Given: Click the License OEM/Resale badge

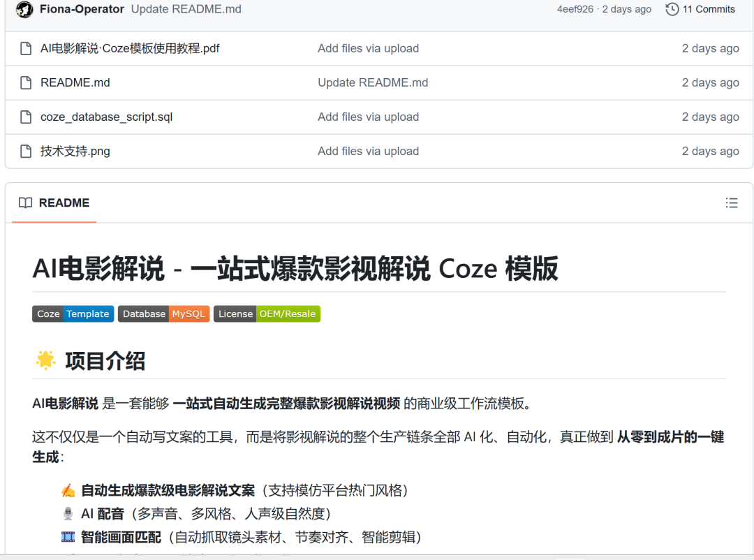Looking at the screenshot, I should [x=267, y=314].
